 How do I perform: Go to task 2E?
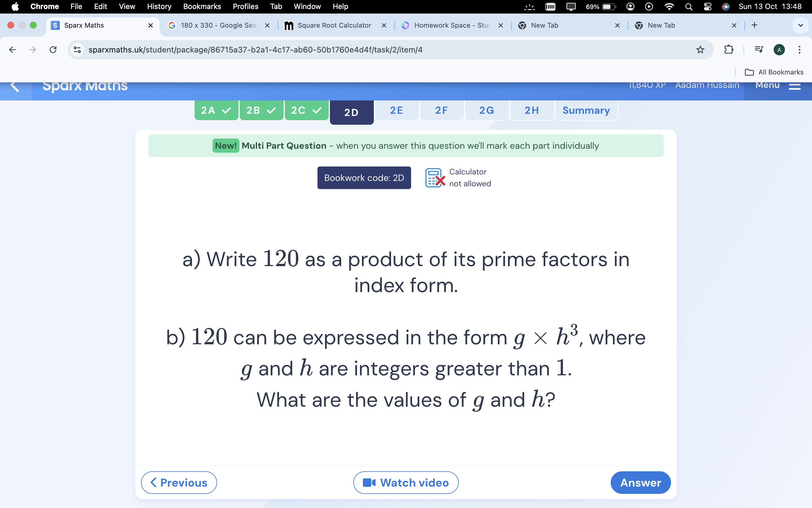(x=397, y=110)
